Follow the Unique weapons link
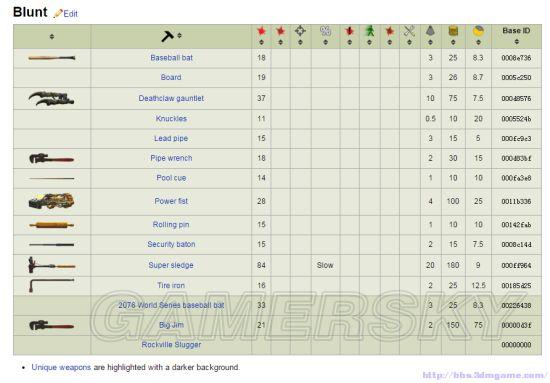This screenshot has height=383, width=550. tap(61, 367)
